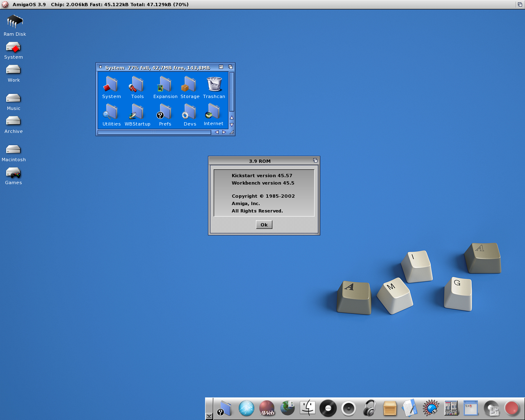
Task: Launch the blue globe browser in dock
Action: pos(247,409)
